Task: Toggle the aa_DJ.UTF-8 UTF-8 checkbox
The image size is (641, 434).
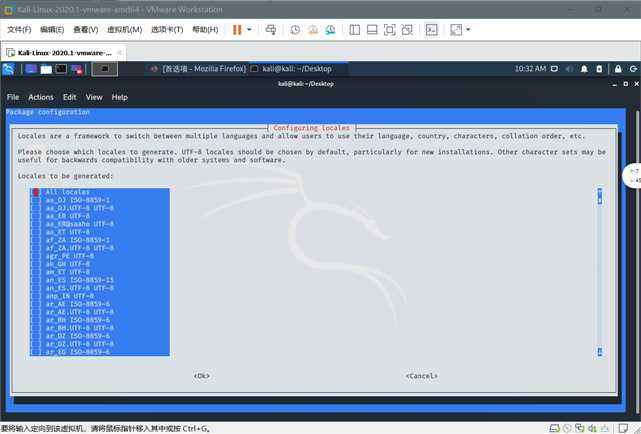Action: point(36,208)
